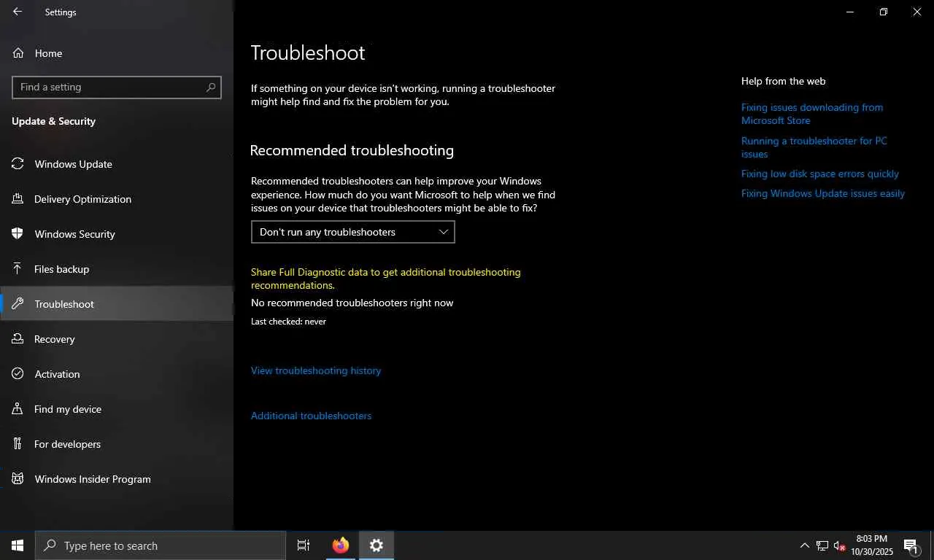
Task: Open the taskbar clock and date
Action: (872, 545)
